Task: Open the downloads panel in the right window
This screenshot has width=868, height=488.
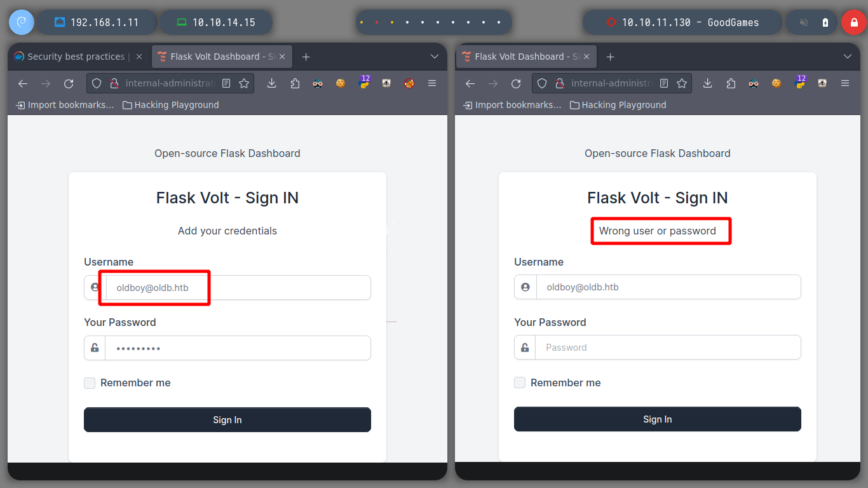Action: tap(707, 83)
